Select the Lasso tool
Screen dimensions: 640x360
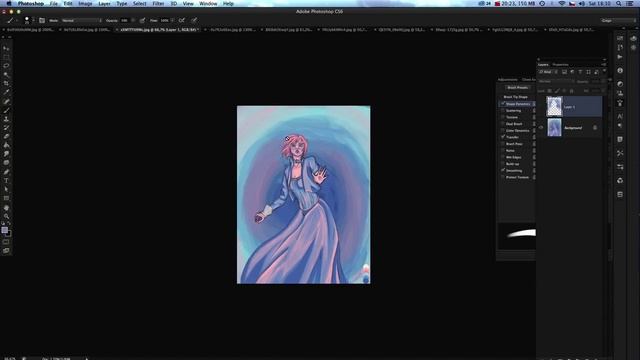tap(6, 66)
